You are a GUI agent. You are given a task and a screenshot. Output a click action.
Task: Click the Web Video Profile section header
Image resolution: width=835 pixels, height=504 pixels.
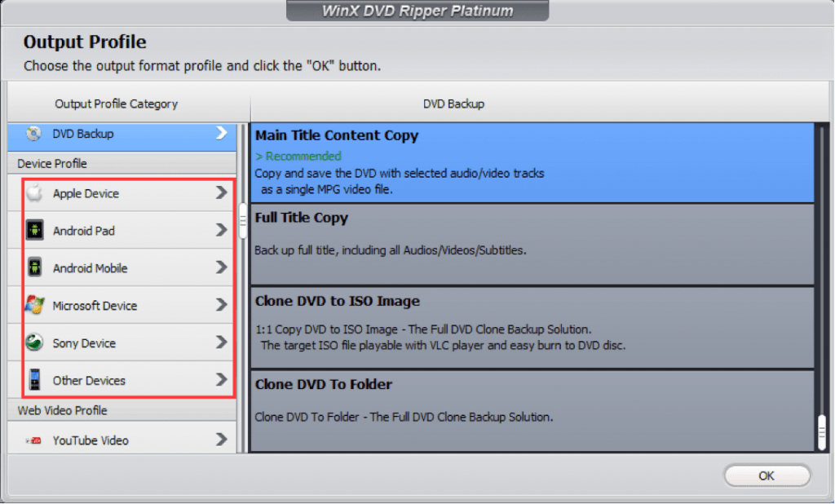point(62,411)
